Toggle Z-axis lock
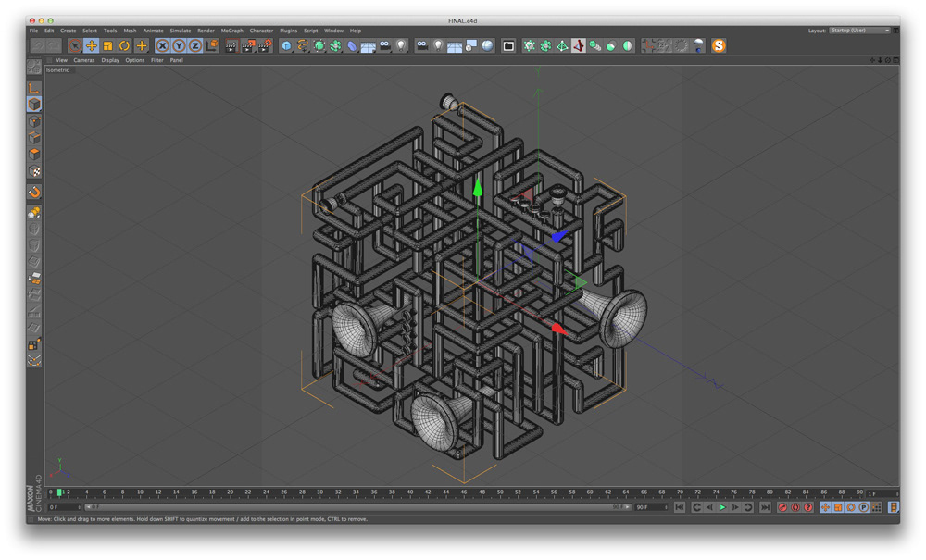 (x=194, y=45)
